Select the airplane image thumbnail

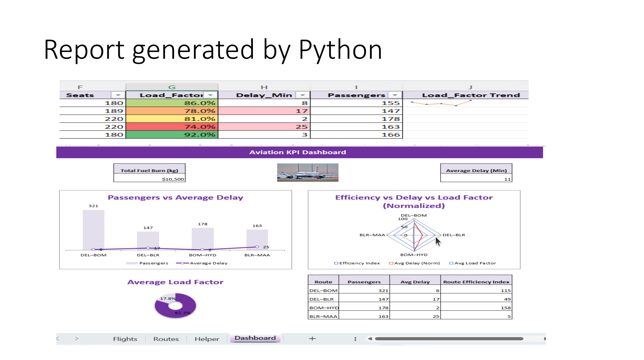[x=308, y=173]
